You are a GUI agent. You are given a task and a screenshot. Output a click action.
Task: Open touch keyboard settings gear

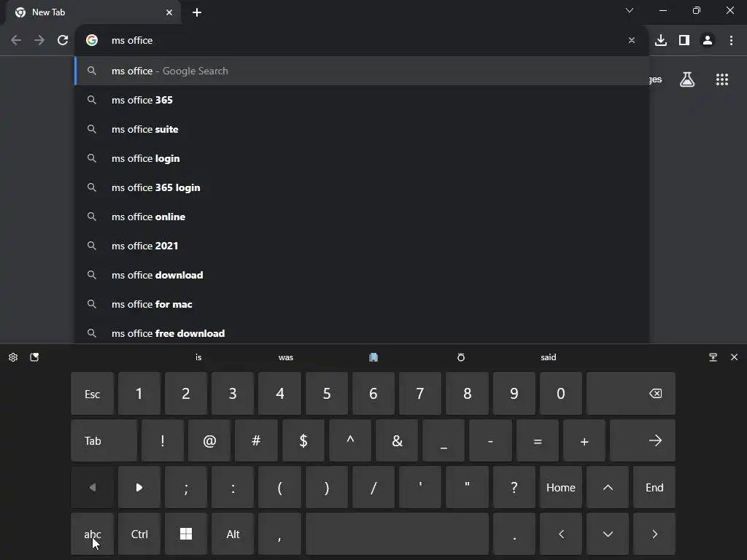click(x=13, y=357)
